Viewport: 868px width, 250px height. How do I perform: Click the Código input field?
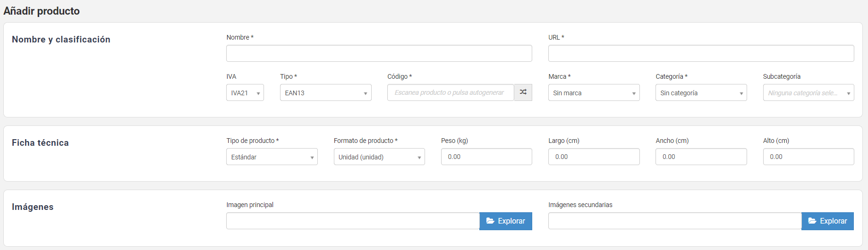pos(451,92)
